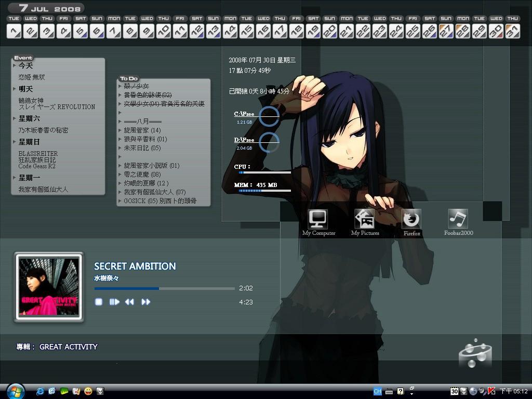Select To Do item 零之使魔 (08)
Viewport: 532px width, 399px height.
tap(142, 175)
